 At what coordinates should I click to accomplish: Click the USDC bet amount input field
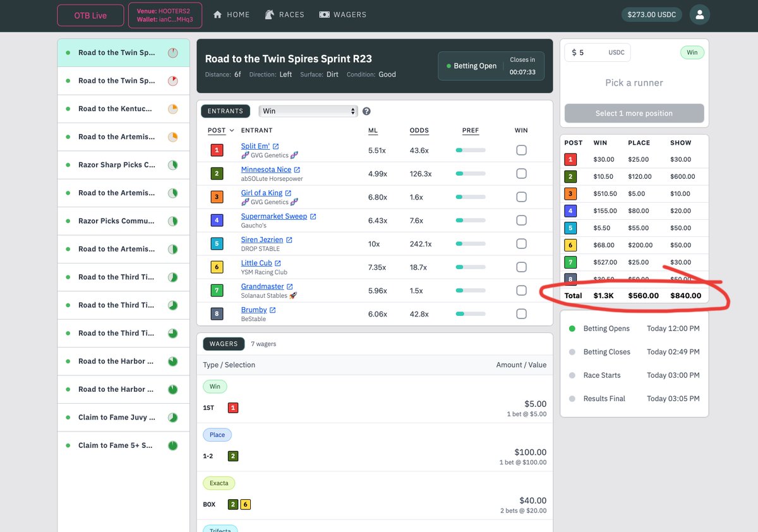point(598,52)
